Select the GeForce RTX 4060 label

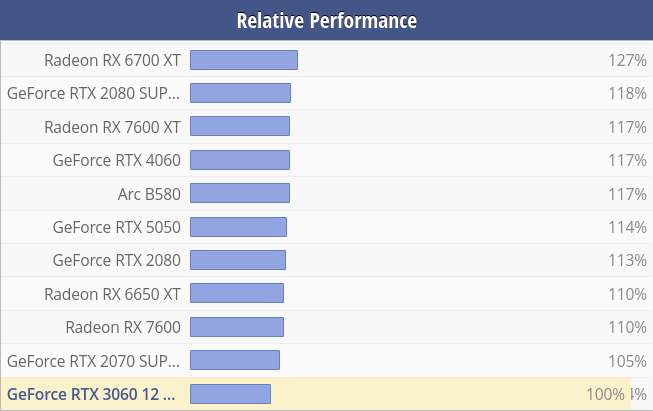(x=117, y=160)
